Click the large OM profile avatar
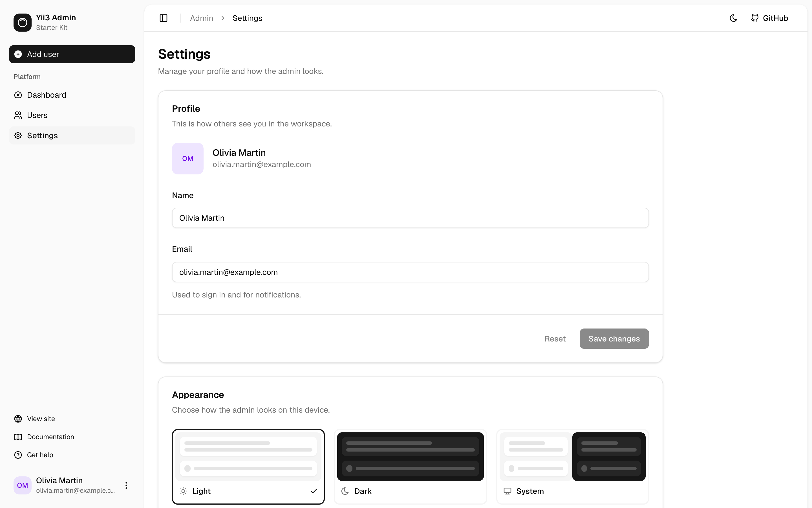This screenshot has width=812, height=508. (x=187, y=159)
